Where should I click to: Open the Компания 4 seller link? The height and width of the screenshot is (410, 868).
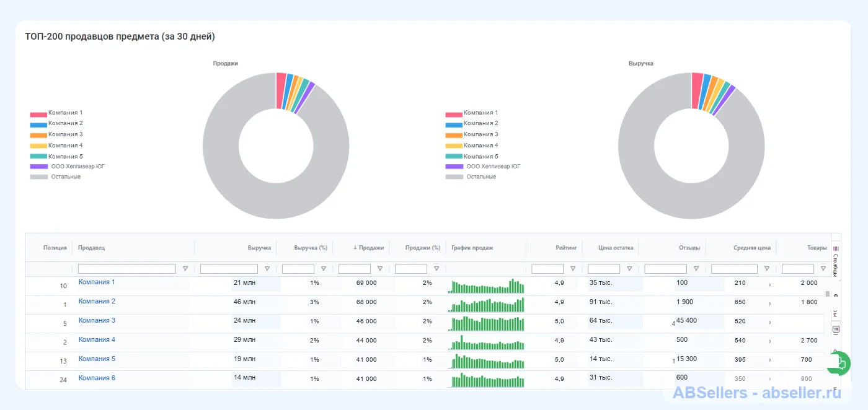97,340
